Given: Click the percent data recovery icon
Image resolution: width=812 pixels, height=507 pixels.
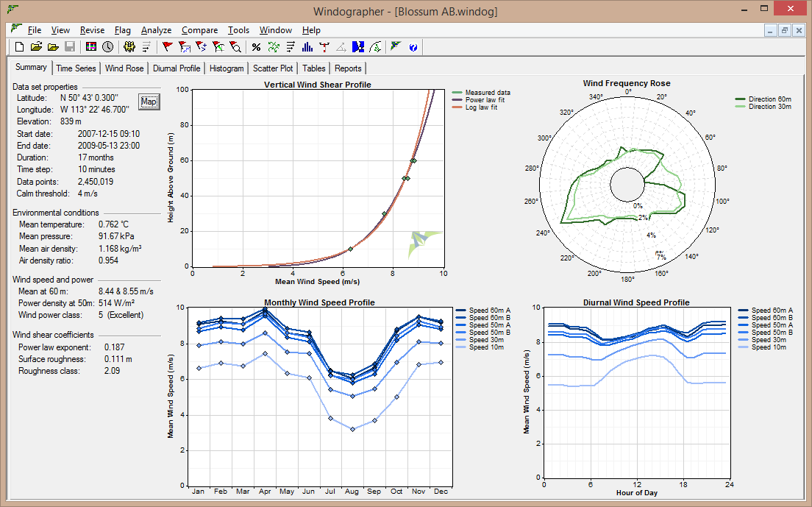Looking at the screenshot, I should pyautogui.click(x=254, y=46).
